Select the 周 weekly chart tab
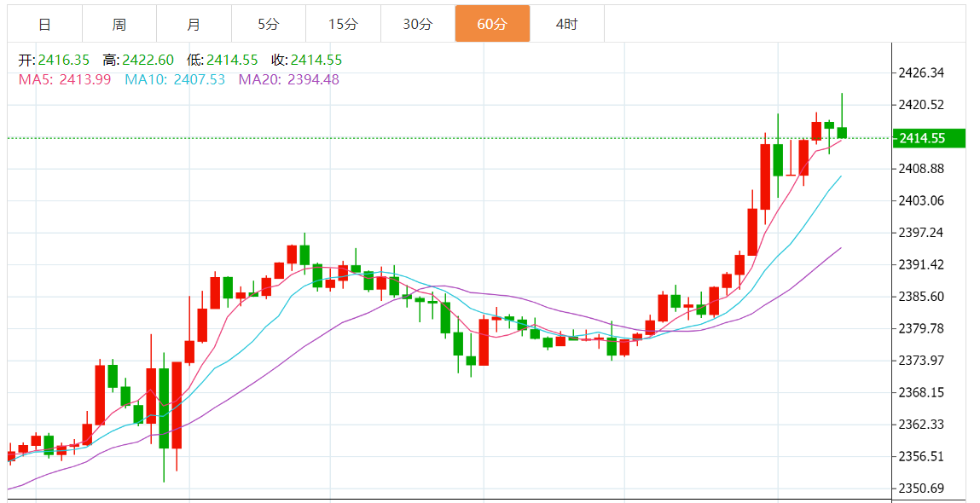The width and height of the screenshot is (980, 503). 119,25
